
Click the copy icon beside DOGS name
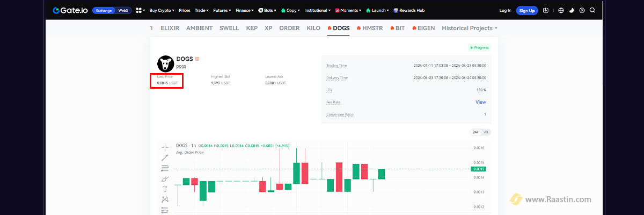point(197,59)
